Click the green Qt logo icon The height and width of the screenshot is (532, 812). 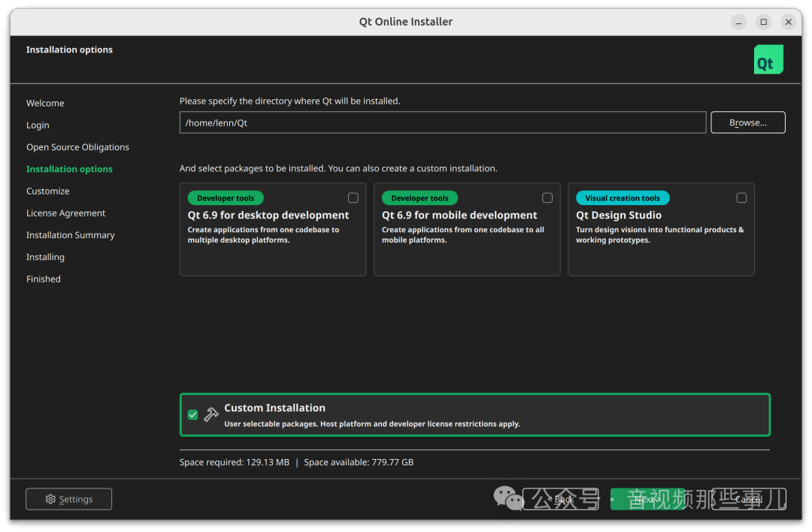click(768, 59)
